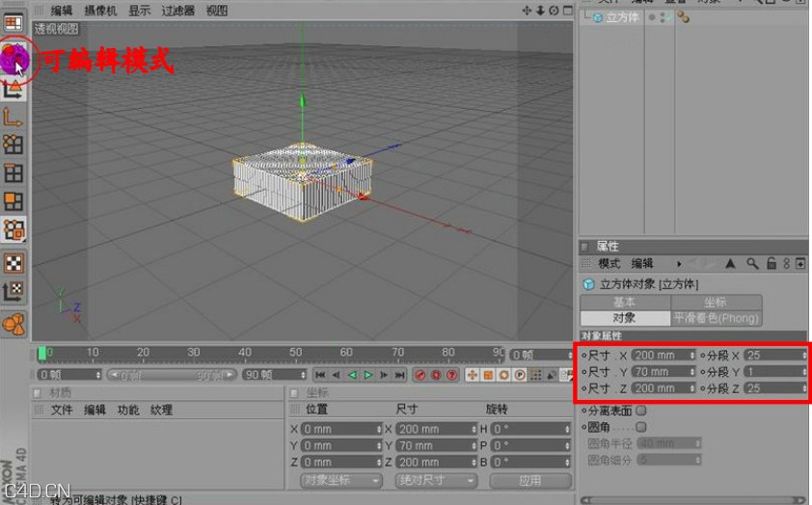Image resolution: width=812 pixels, height=505 pixels.
Task: Switch to the 坐标 tab in Attributes
Action: click(x=717, y=302)
